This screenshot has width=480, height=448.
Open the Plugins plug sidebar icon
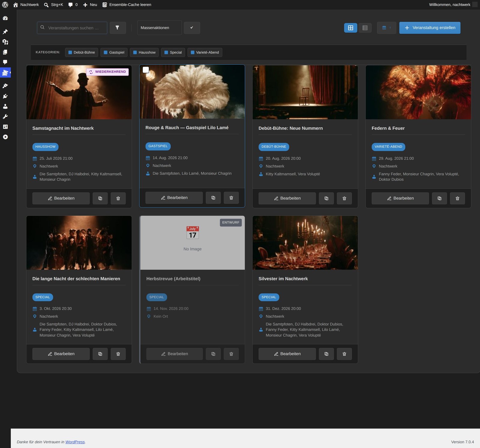(x=5, y=96)
